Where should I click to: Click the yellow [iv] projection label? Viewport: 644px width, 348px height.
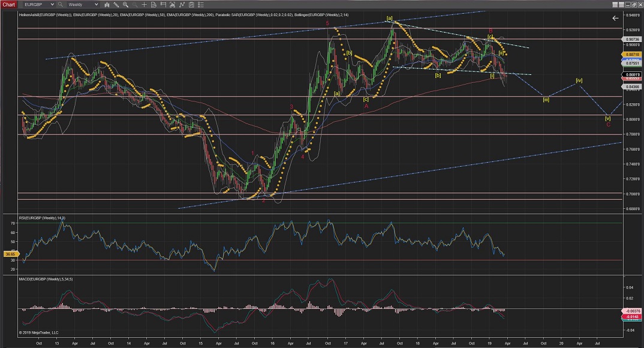(x=579, y=80)
